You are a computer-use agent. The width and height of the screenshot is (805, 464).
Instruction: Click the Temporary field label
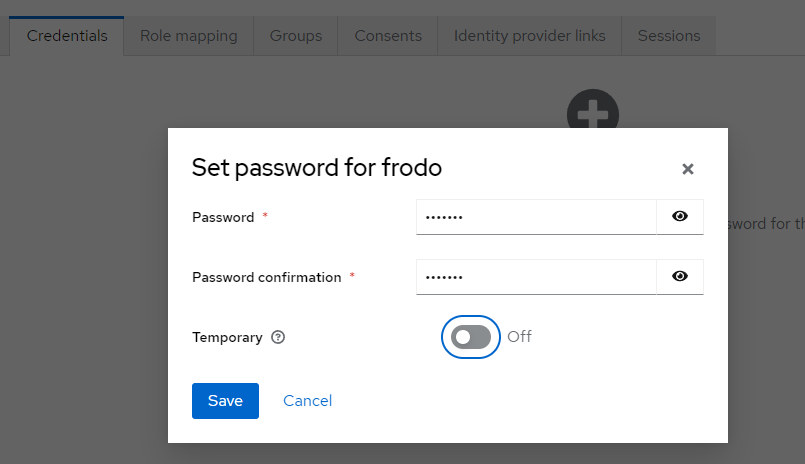click(227, 337)
